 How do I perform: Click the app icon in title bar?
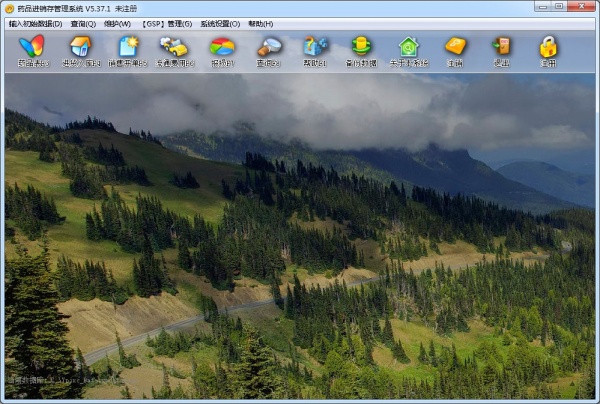click(9, 8)
